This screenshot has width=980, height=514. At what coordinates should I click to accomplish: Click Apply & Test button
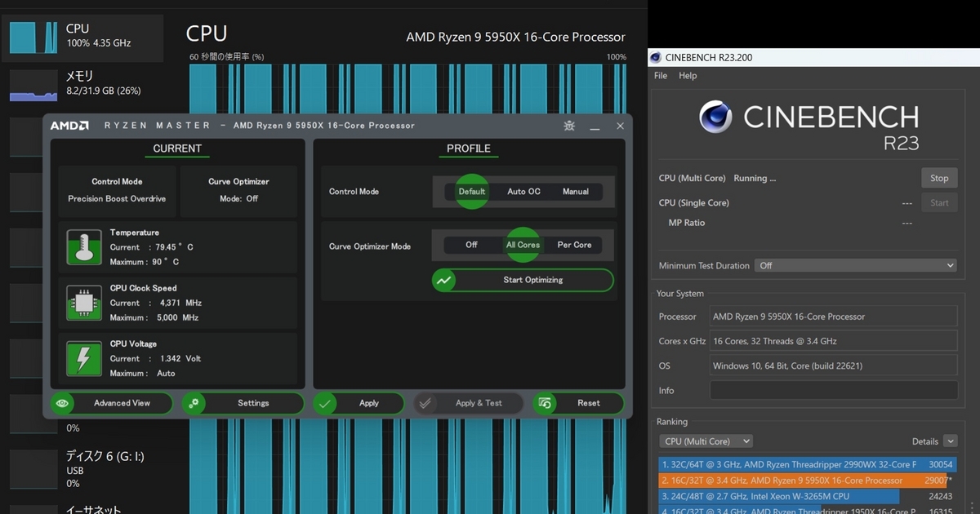coord(468,403)
